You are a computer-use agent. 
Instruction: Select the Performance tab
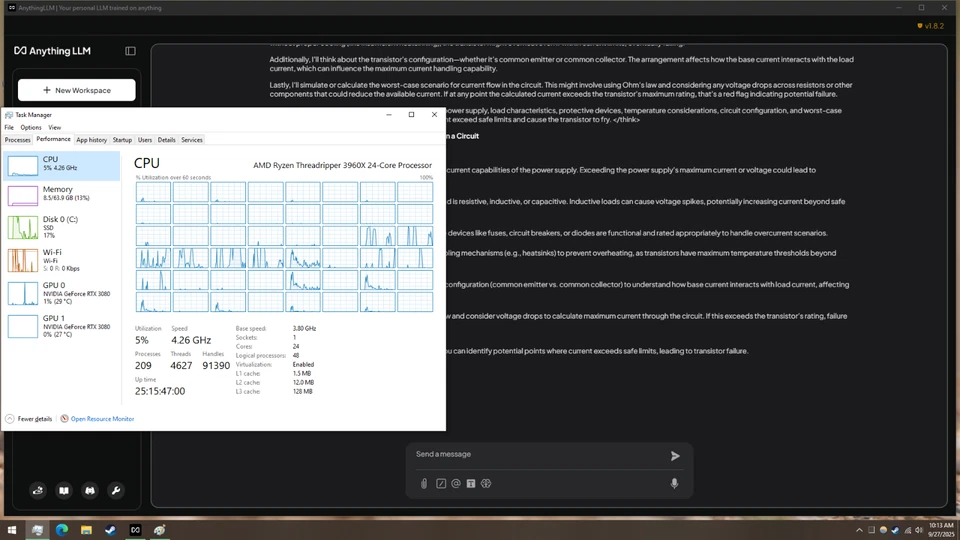click(53, 140)
